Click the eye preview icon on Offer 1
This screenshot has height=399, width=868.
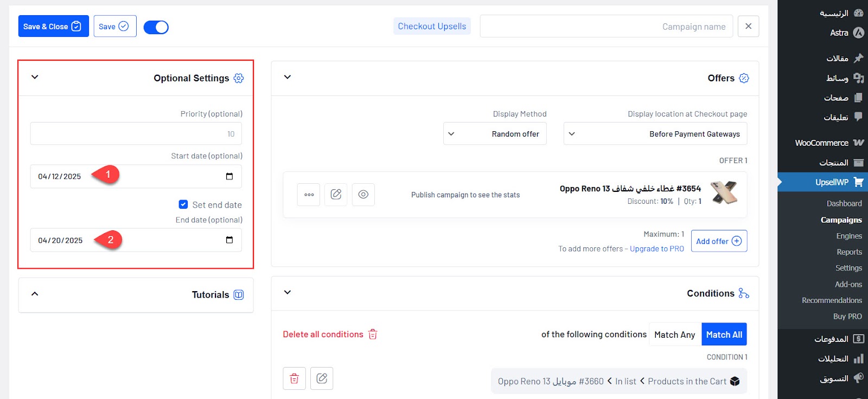click(363, 195)
